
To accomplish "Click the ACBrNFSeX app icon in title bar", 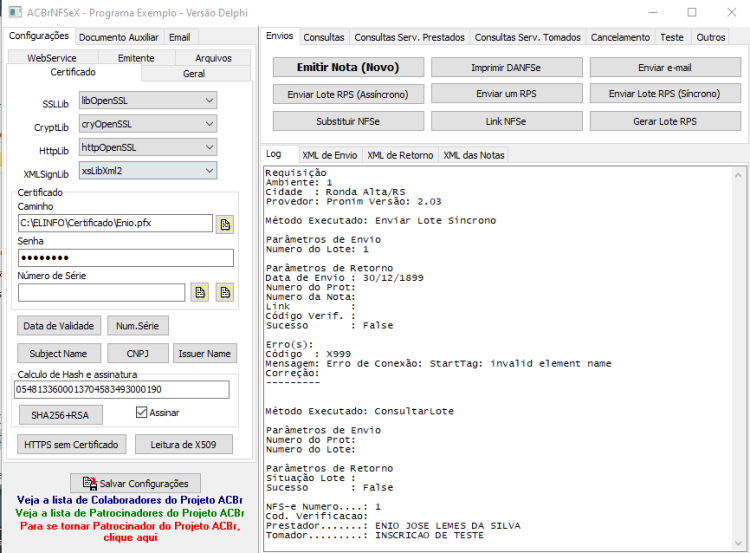I will tap(15, 12).
